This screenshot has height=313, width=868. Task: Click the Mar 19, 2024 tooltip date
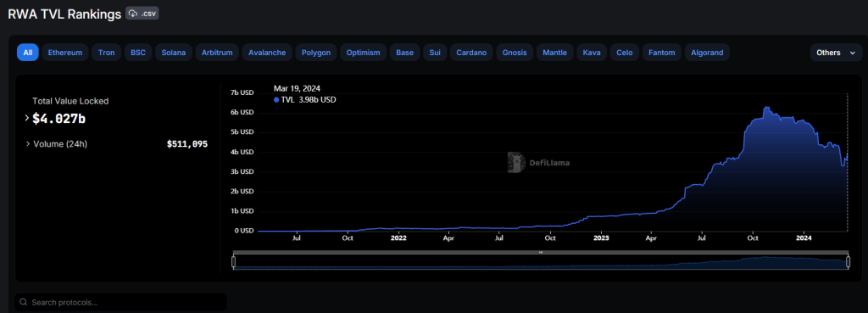point(298,88)
